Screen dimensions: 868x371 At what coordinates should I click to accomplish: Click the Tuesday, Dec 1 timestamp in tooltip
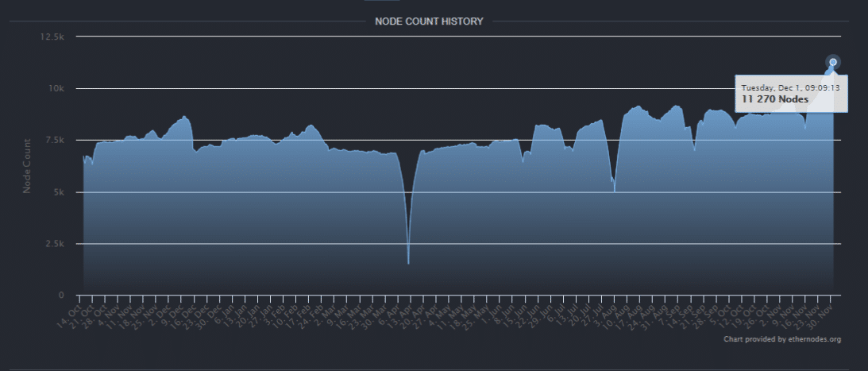[791, 87]
